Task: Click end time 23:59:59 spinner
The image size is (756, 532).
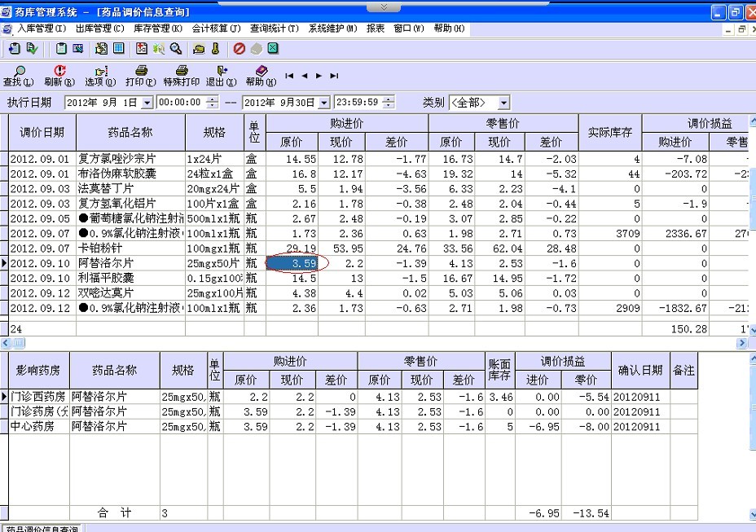Action: click(x=389, y=103)
